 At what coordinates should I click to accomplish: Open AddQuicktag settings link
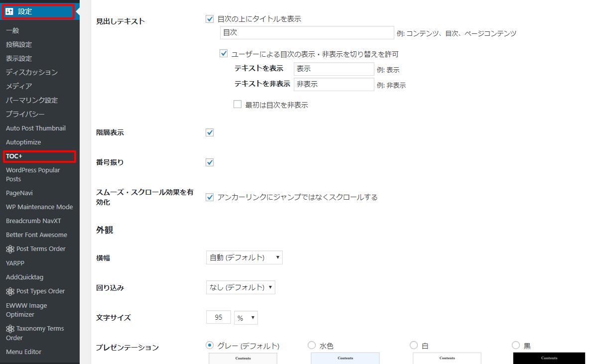(x=25, y=277)
